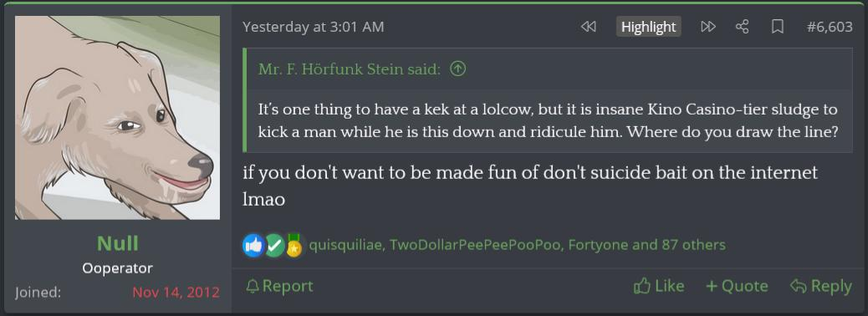
Task: View Null's dog avatar image
Action: point(117,117)
